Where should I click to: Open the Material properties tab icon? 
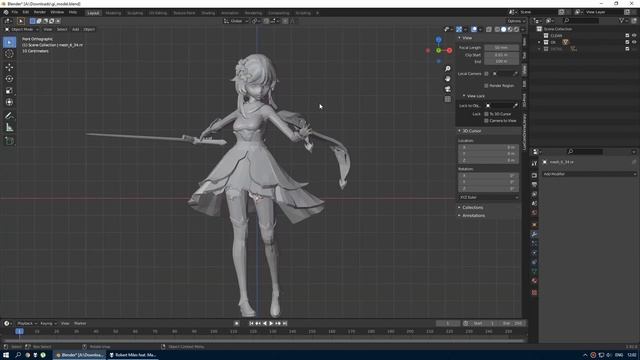534,281
